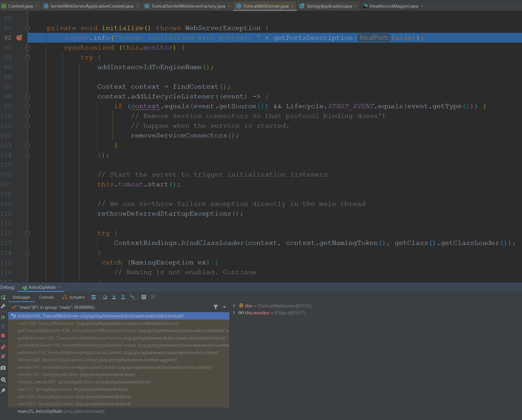Open the thread selector dropdown arrow
Screen dimensions: 522x420
224,307
